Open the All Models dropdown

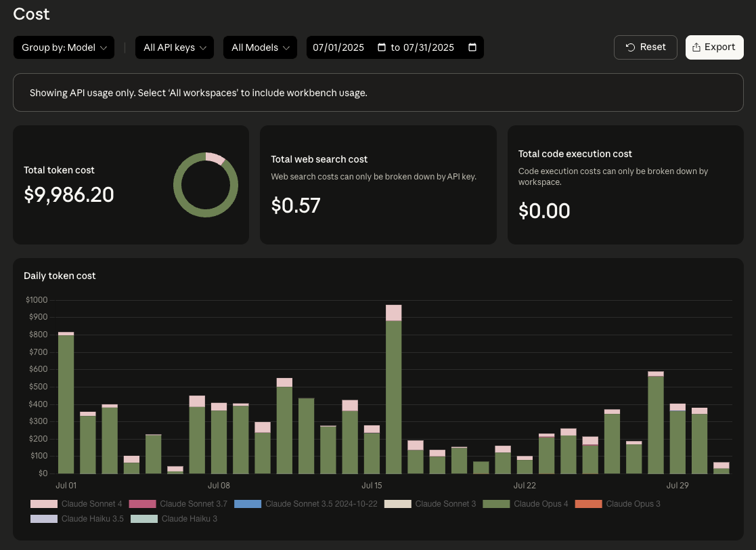260,47
